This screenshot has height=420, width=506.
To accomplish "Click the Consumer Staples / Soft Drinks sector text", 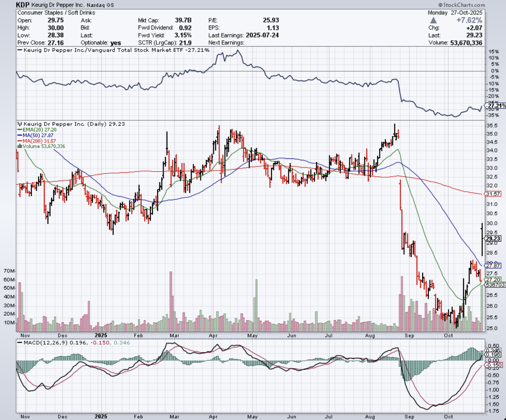I will [x=56, y=13].
